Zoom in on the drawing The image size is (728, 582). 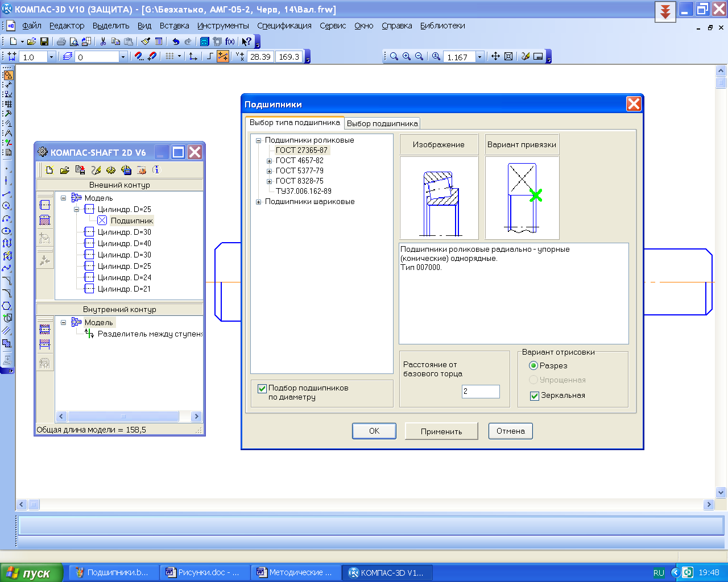[407, 57]
